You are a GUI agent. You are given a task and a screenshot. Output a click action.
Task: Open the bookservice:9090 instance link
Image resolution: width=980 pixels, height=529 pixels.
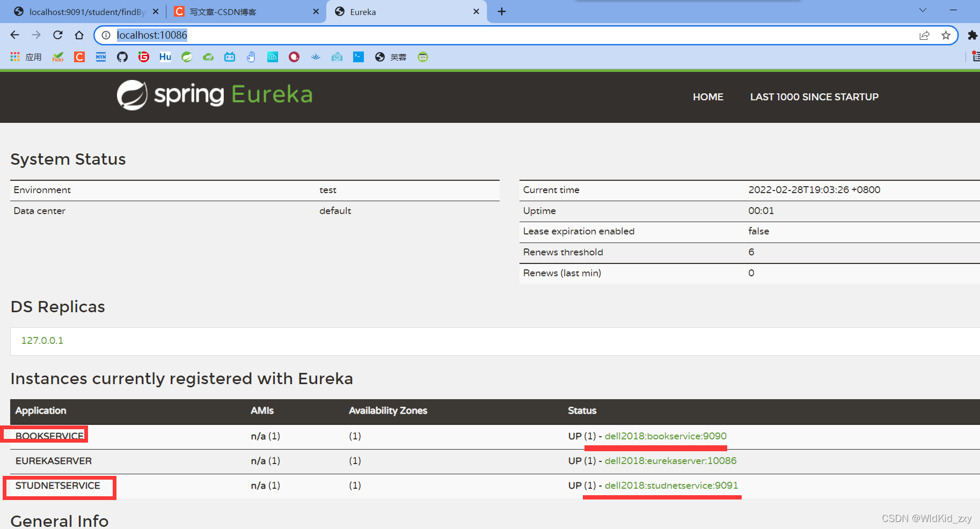tap(665, 436)
